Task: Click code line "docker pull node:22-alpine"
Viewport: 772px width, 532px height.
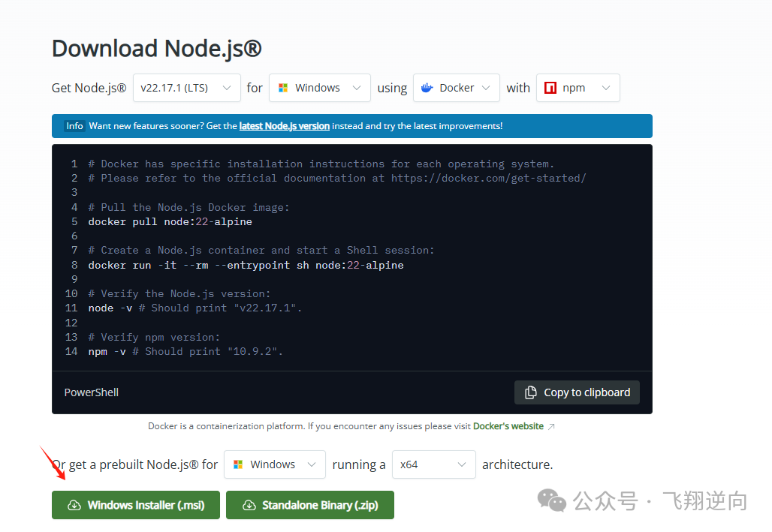Action: (x=170, y=221)
